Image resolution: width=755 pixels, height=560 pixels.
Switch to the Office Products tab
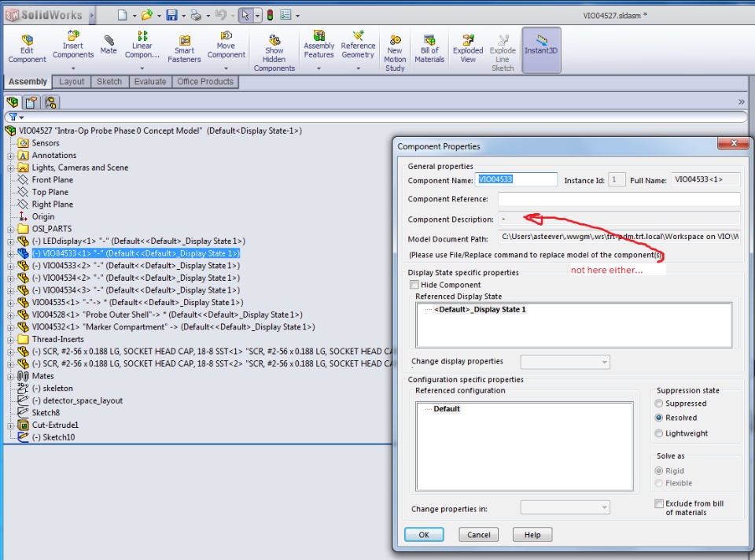(205, 81)
